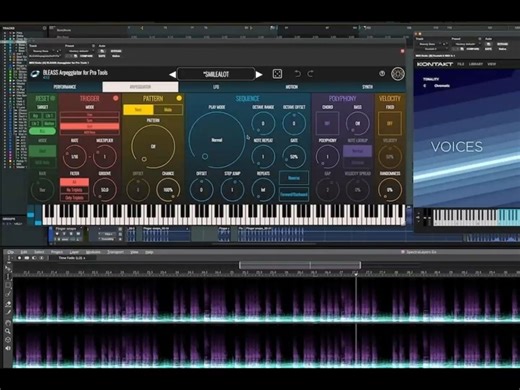Viewport: 520px width, 390px height.
Task: Toggle the Trigger section power dot
Action: point(116,98)
